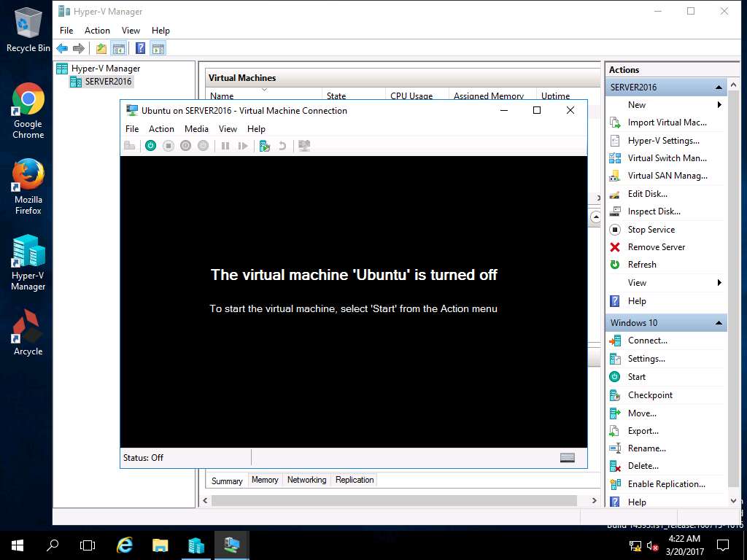
Task: Switch to the Memory tab
Action: [x=265, y=480]
